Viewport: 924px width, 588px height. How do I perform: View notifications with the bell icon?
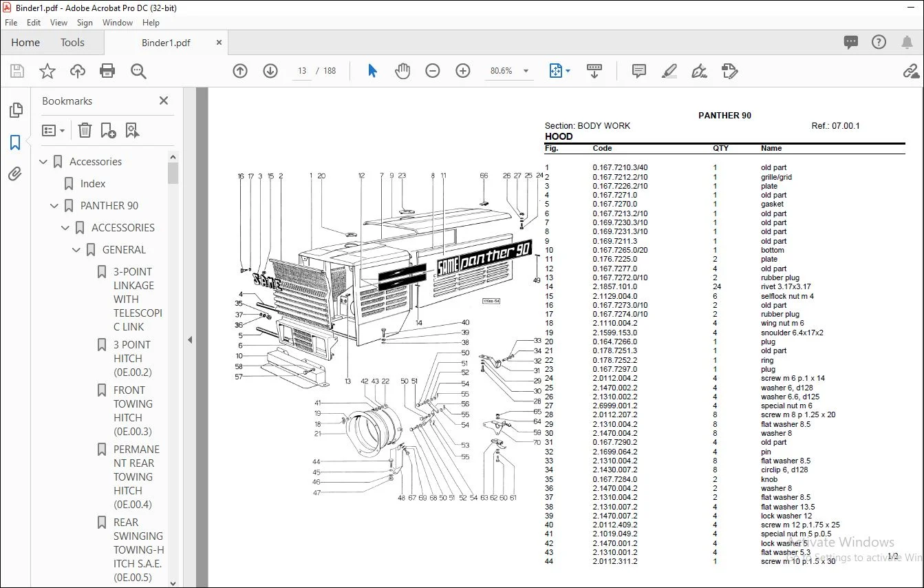coord(907,42)
